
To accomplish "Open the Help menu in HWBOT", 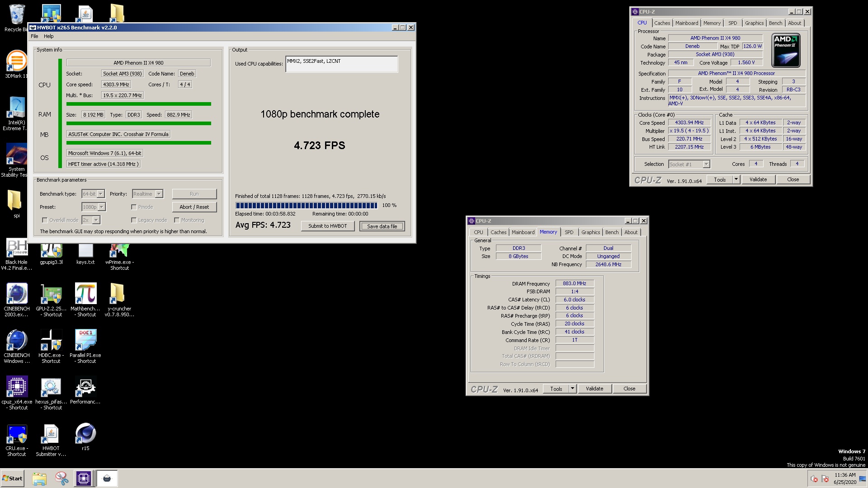I will point(48,36).
